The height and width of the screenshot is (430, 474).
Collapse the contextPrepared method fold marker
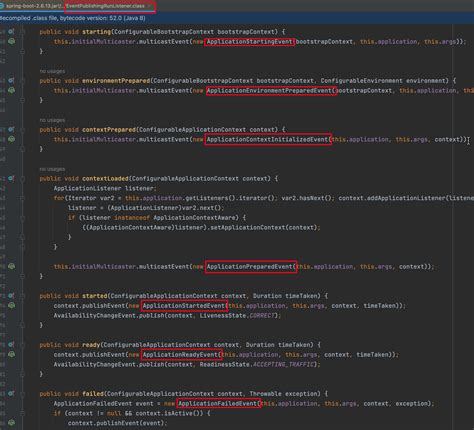coord(23,130)
